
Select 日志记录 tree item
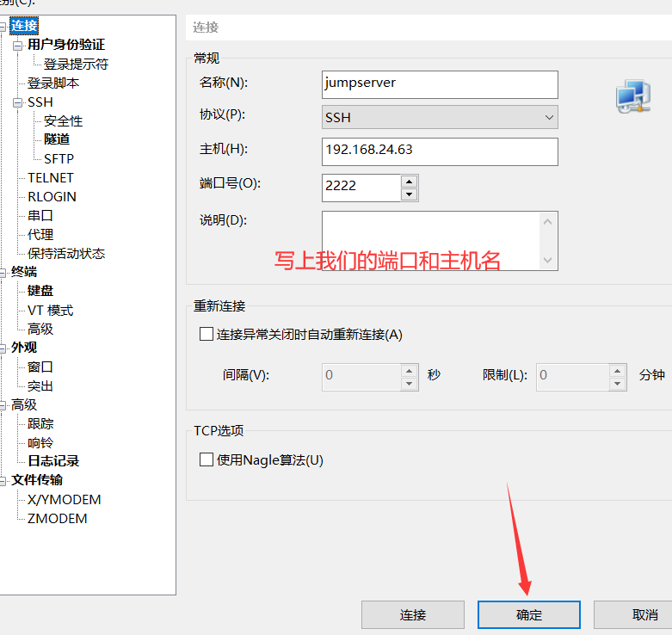point(53,461)
